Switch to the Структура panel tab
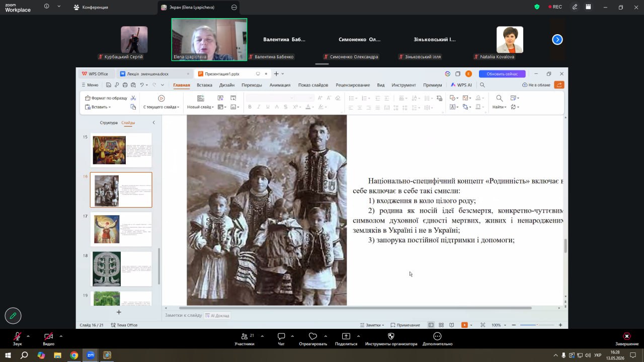 [109, 123]
